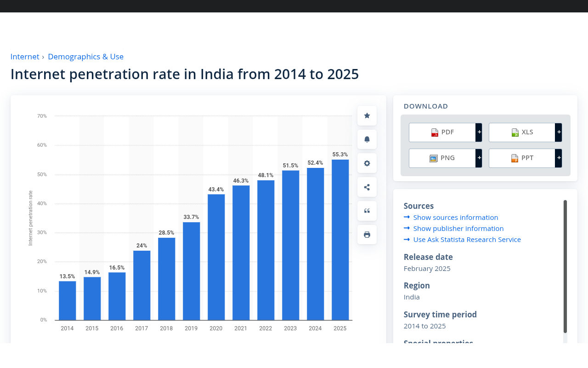Click the sidebar vertical scrollbar
This screenshot has width=588, height=368.
(565, 266)
